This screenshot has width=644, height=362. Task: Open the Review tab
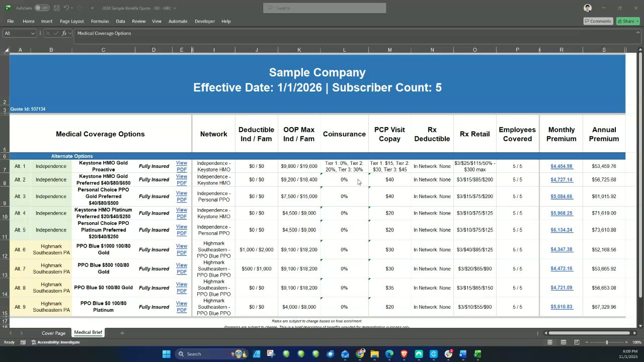139,21
